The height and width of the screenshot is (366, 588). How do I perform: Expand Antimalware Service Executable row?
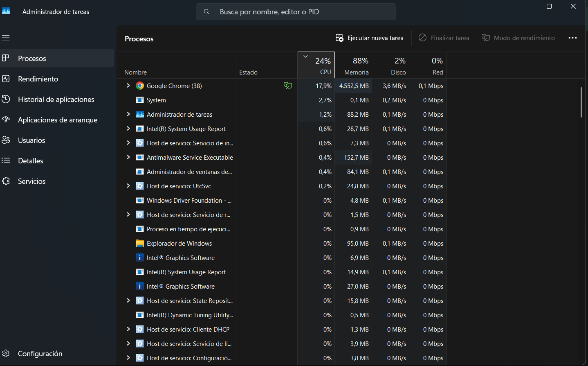coord(128,157)
